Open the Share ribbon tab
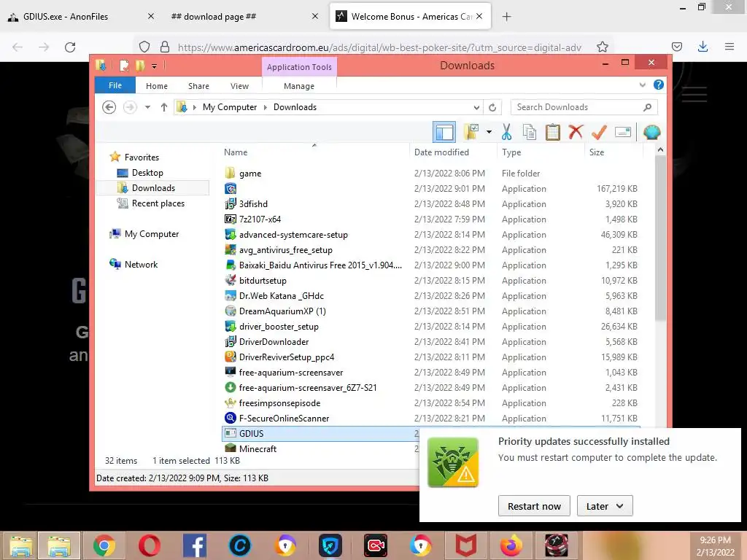The image size is (747, 560). pyautogui.click(x=198, y=86)
